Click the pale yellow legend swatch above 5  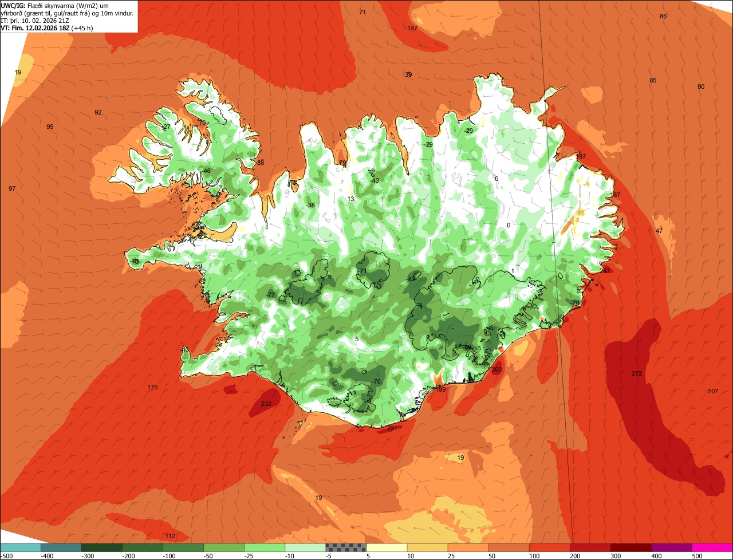coord(387,547)
